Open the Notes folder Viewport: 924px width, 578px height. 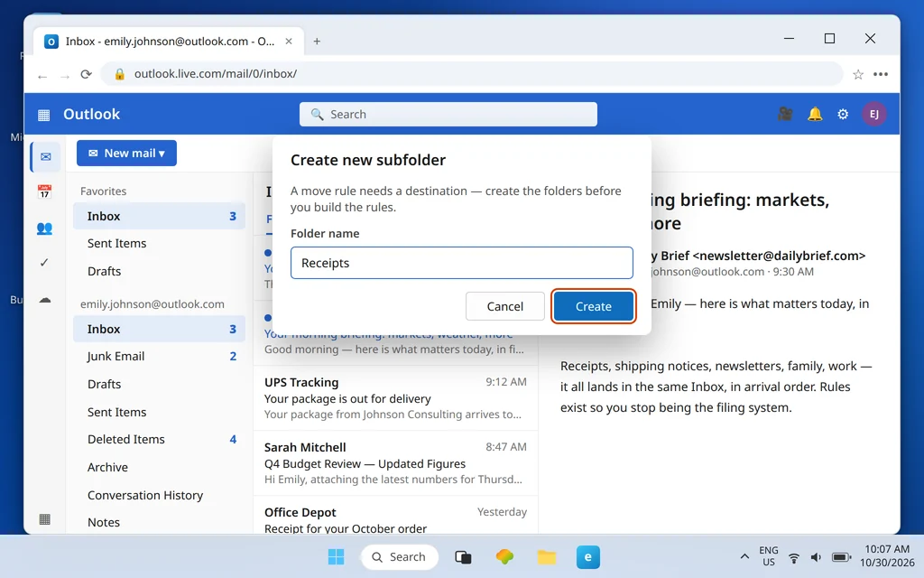click(159, 523)
